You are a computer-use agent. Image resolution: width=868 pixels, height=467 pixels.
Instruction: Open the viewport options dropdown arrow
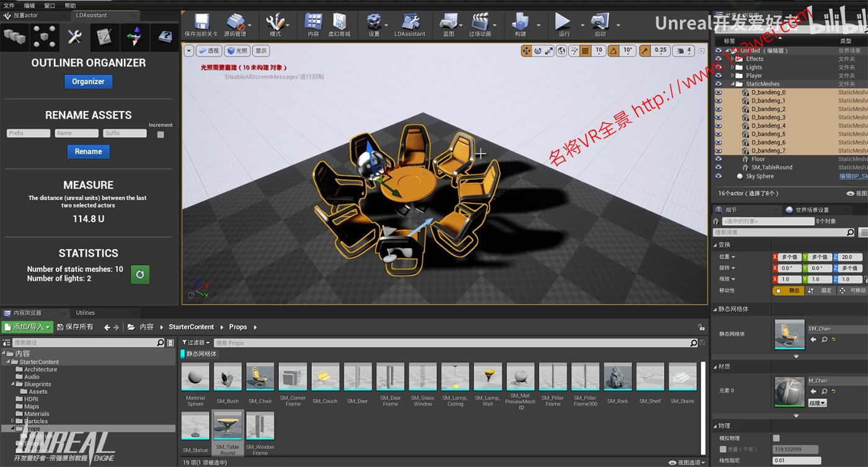coord(188,50)
